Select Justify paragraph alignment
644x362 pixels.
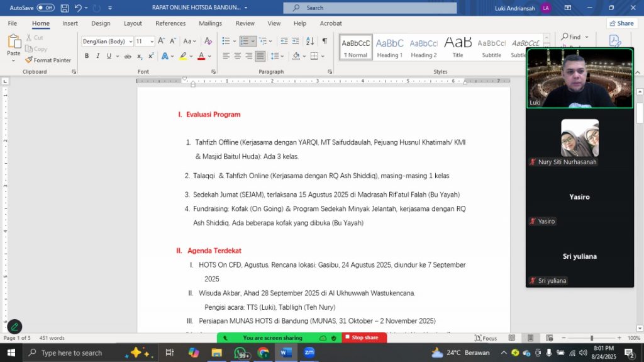coord(260,56)
